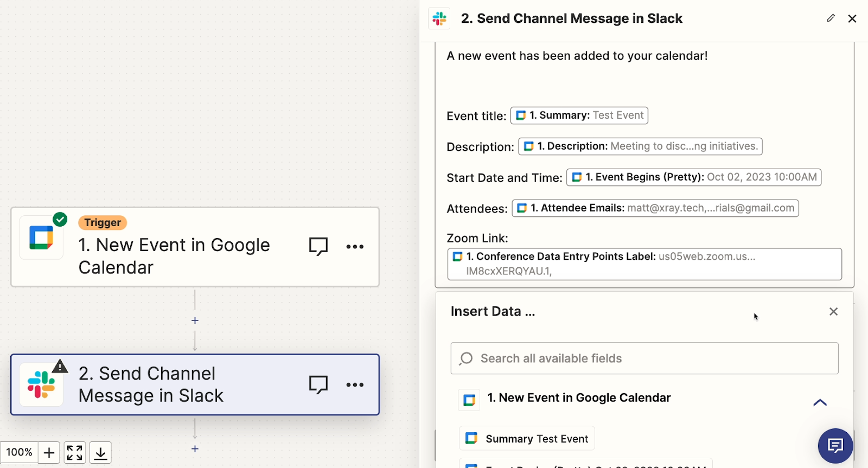Click the Description data pill in the message
The image size is (868, 468).
(x=640, y=146)
